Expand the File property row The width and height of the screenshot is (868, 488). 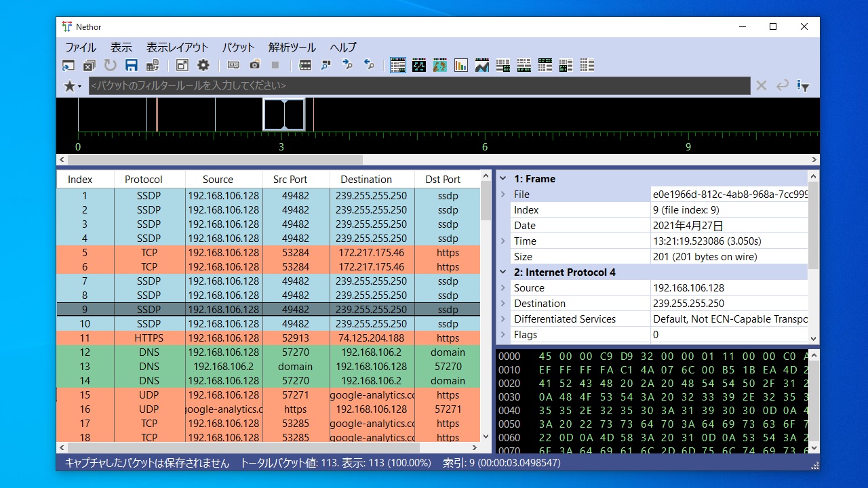coord(503,195)
